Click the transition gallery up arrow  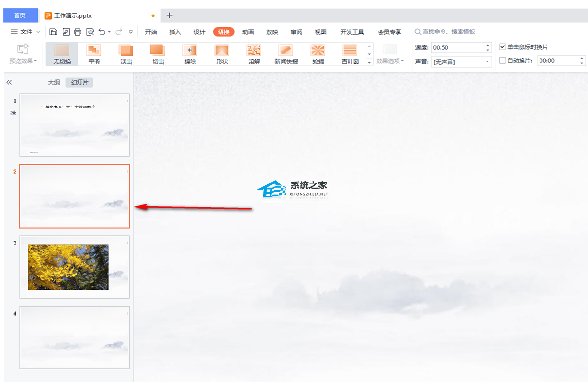(x=370, y=46)
